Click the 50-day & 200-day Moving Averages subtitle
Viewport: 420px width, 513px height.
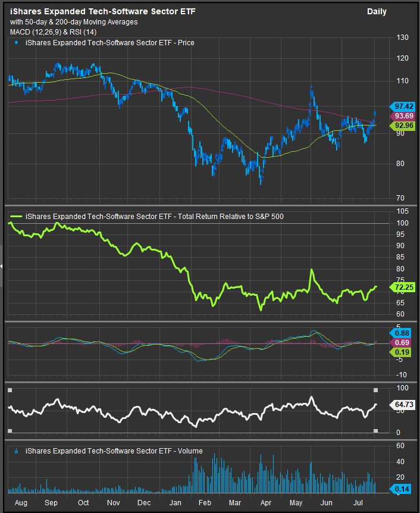74,22
